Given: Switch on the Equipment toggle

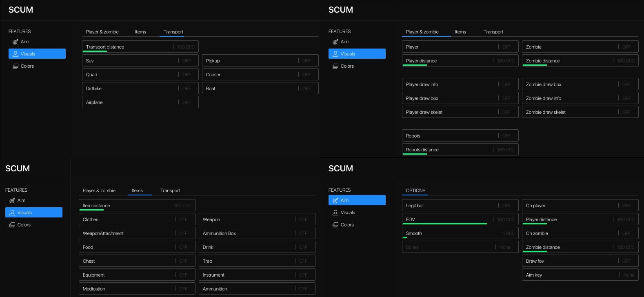Looking at the screenshot, I should click(x=137, y=275).
